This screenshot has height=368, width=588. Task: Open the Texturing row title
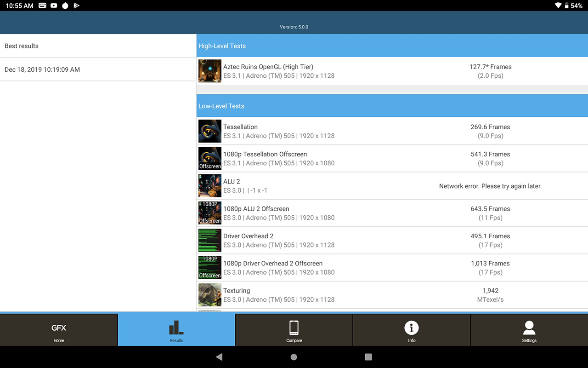(237, 291)
